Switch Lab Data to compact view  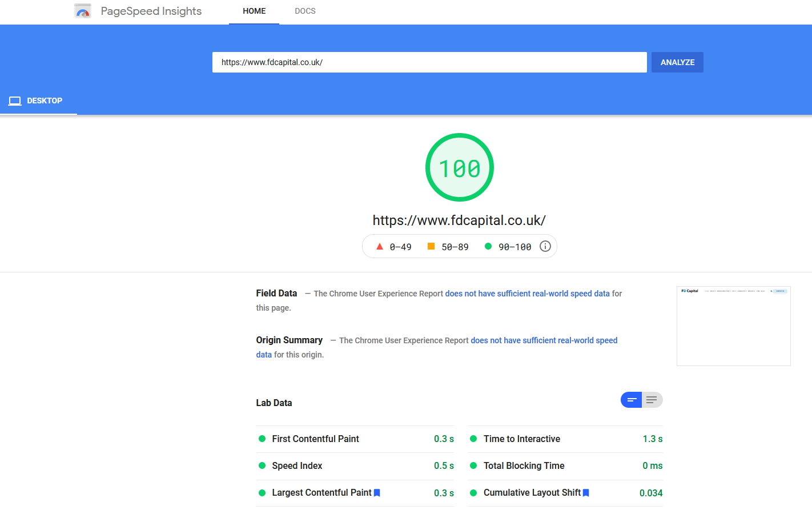pyautogui.click(x=632, y=400)
